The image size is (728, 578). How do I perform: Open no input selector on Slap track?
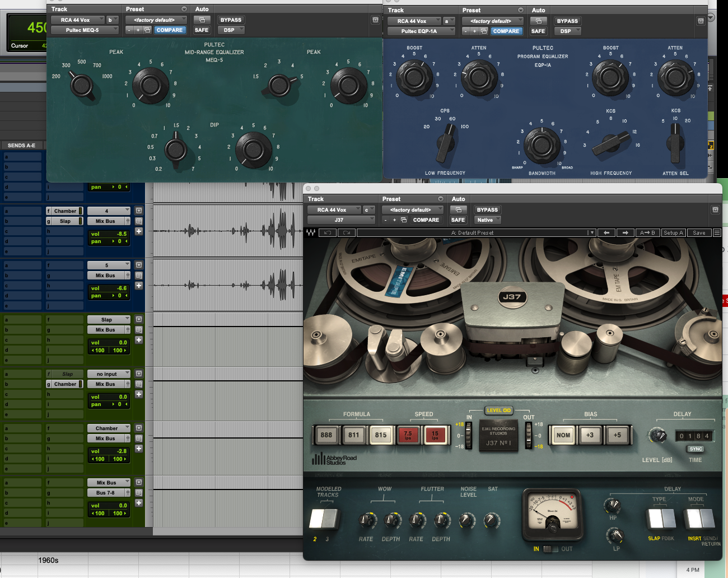[109, 374]
